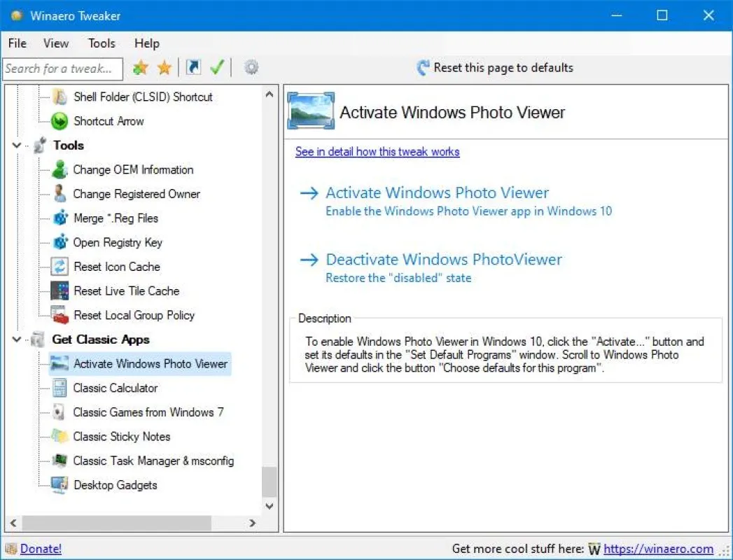Click the Shell Folder (CLSID) Shortcut icon
Viewport: 733px width, 560px height.
[60, 97]
